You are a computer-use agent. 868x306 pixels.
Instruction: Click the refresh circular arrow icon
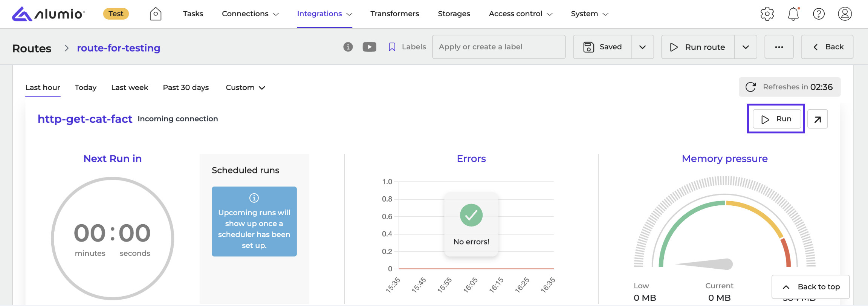click(x=750, y=87)
